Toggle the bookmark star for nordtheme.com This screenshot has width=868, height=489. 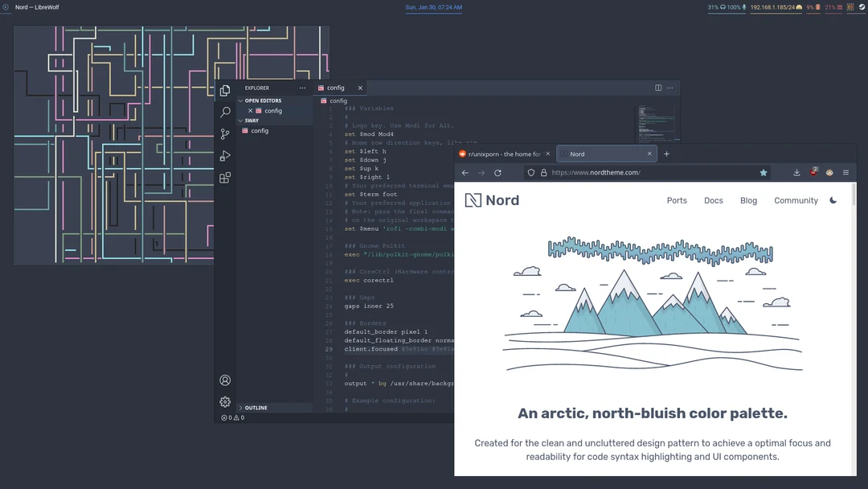point(764,173)
